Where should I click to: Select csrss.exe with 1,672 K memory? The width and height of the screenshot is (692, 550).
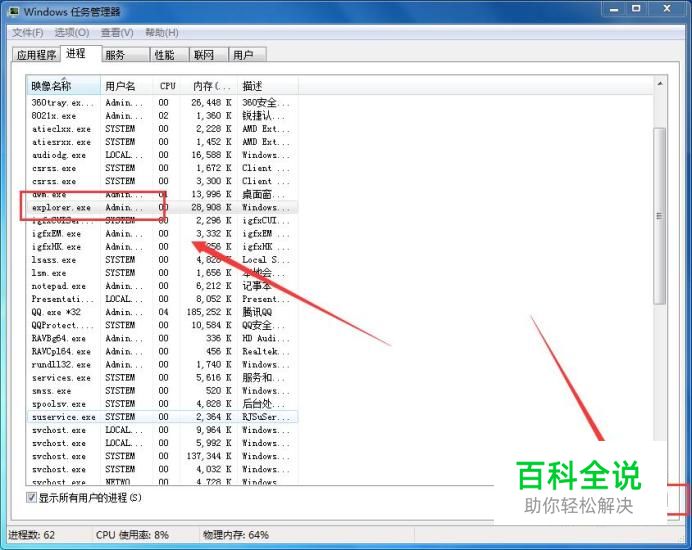point(162,168)
